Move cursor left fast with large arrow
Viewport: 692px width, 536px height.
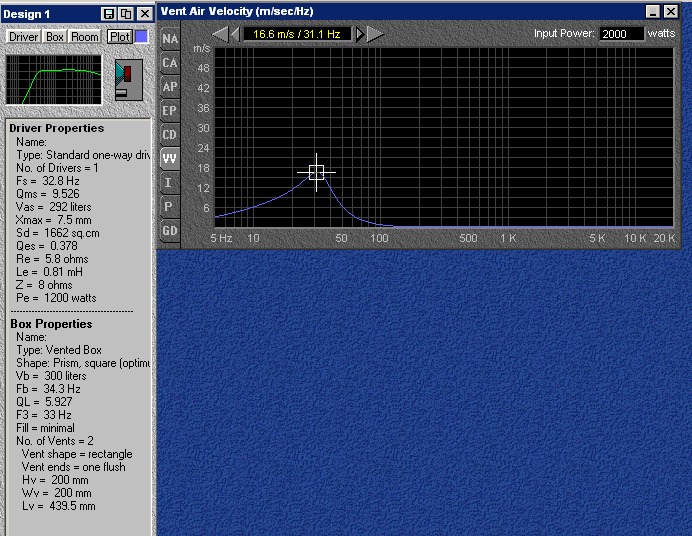coord(220,34)
